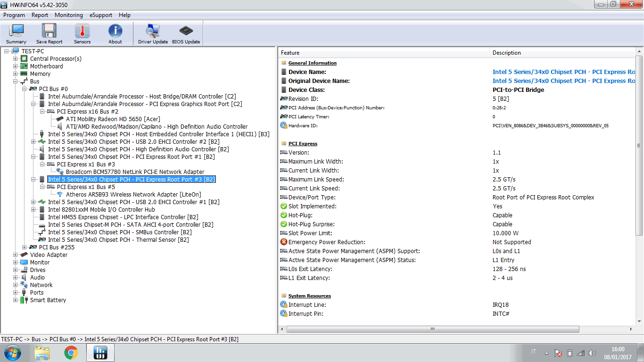Expand the Memory tree node
Image resolution: width=644 pixels, height=362 pixels.
[16, 74]
